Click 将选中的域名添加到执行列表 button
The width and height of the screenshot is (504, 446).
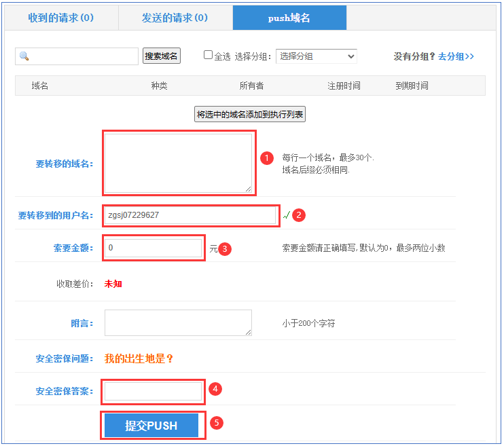pos(250,115)
